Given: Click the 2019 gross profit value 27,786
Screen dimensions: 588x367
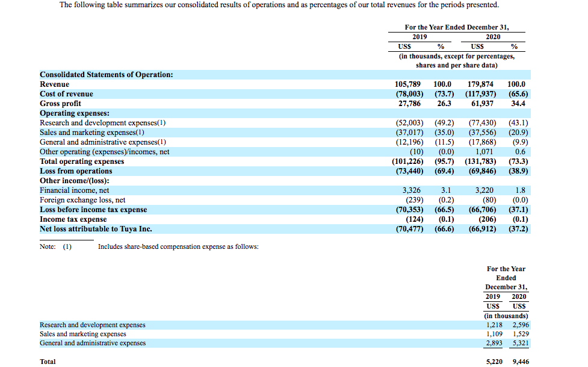Looking at the screenshot, I should (x=410, y=104).
